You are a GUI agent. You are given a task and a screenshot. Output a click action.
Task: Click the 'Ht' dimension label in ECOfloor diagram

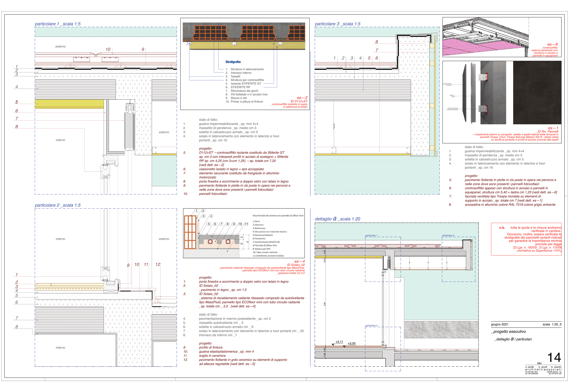click(x=247, y=242)
